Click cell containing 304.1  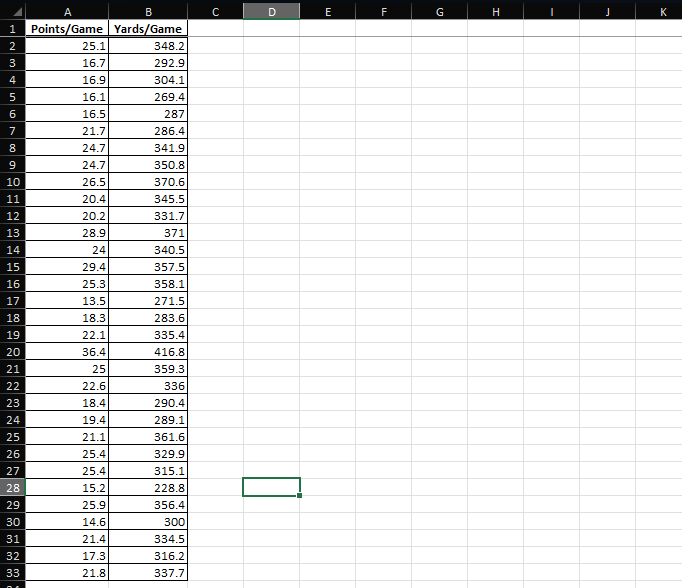148,80
